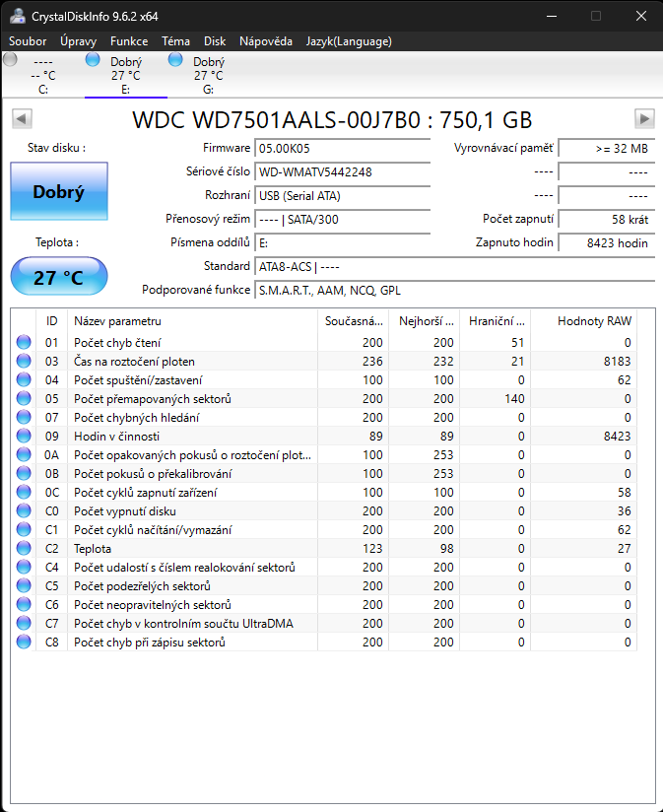This screenshot has width=663, height=812.
Task: Click the Přenosový režim field SATA/300
Action: [342, 220]
